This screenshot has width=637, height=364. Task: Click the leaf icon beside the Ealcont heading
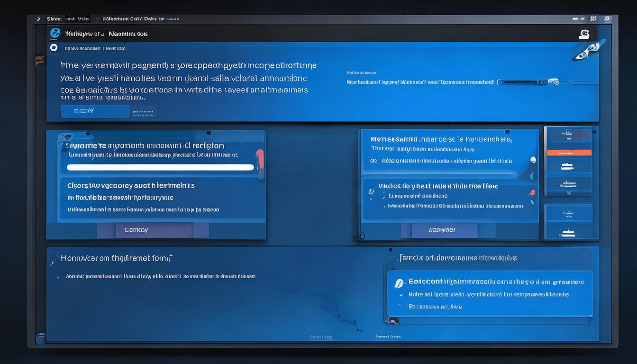click(x=399, y=283)
